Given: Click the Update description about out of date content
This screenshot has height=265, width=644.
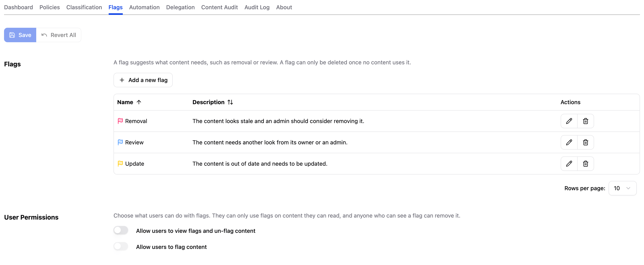Looking at the screenshot, I should [260, 164].
